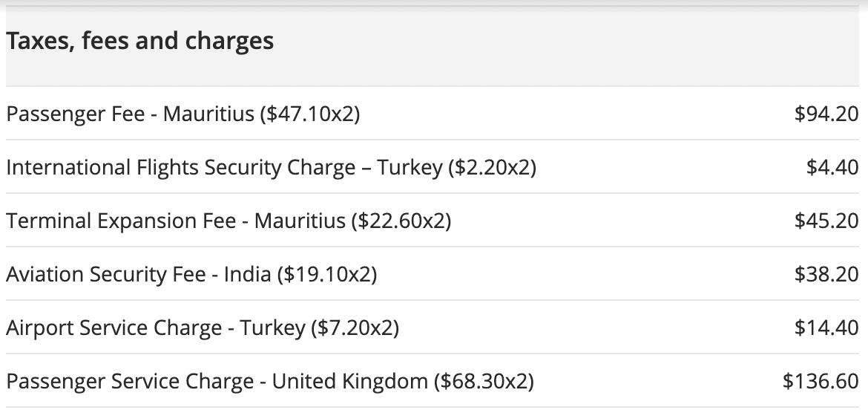Click the ($7.20x2) per-passenger breakdown
The height and width of the screenshot is (410, 868).
(x=355, y=328)
